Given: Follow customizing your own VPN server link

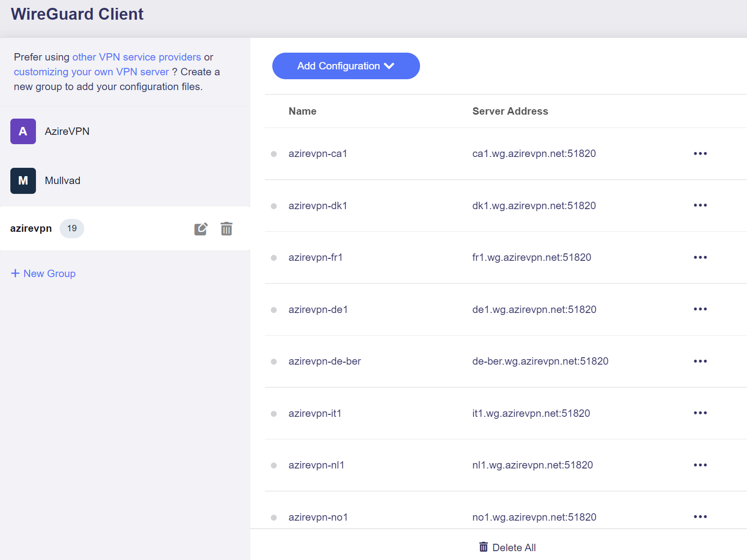Looking at the screenshot, I should (91, 72).
